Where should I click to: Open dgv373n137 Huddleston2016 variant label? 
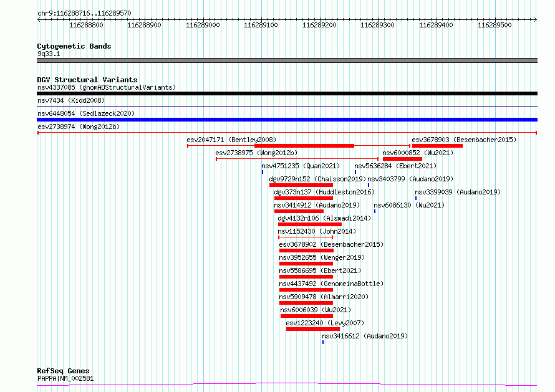point(324,192)
